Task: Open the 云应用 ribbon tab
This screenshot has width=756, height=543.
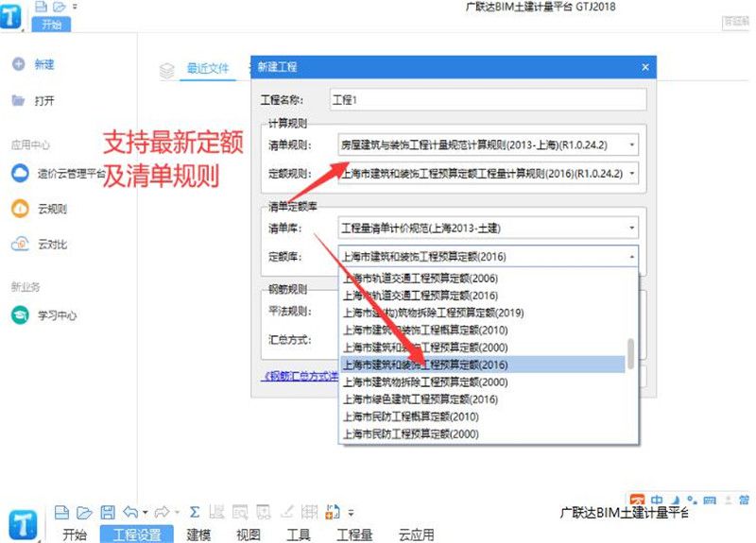Action: pos(417,535)
